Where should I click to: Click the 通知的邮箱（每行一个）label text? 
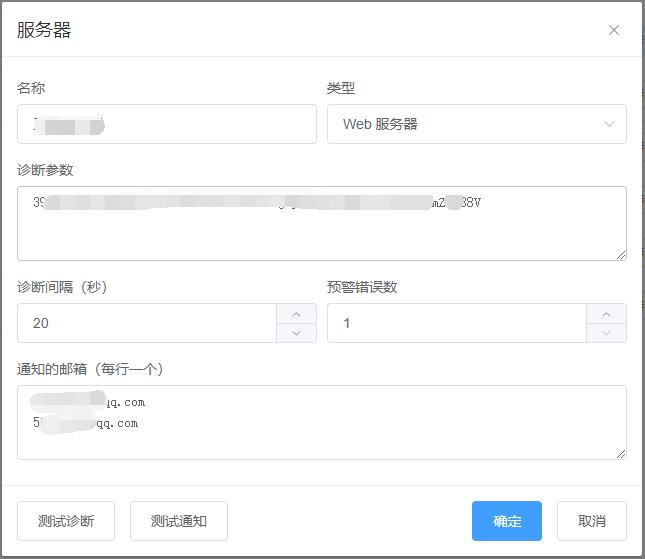click(x=90, y=369)
